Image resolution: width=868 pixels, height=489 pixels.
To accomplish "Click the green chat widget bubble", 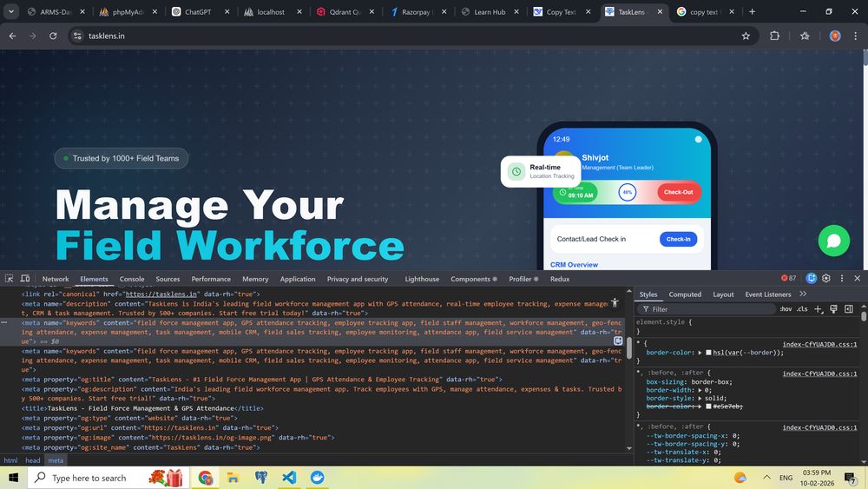I will coord(833,241).
